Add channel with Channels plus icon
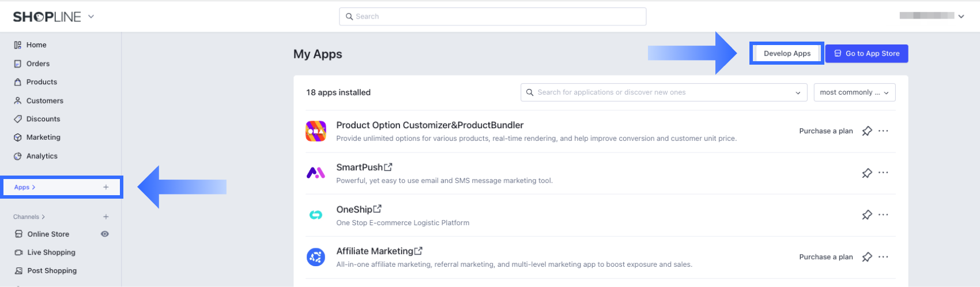 pyautogui.click(x=106, y=217)
